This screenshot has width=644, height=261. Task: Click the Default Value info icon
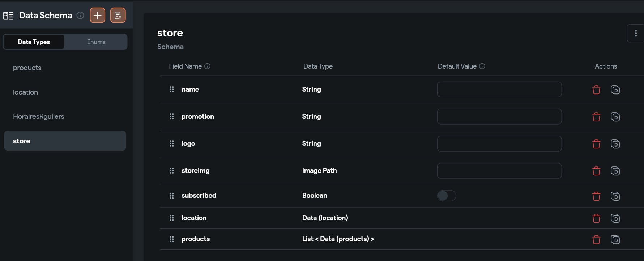[482, 66]
